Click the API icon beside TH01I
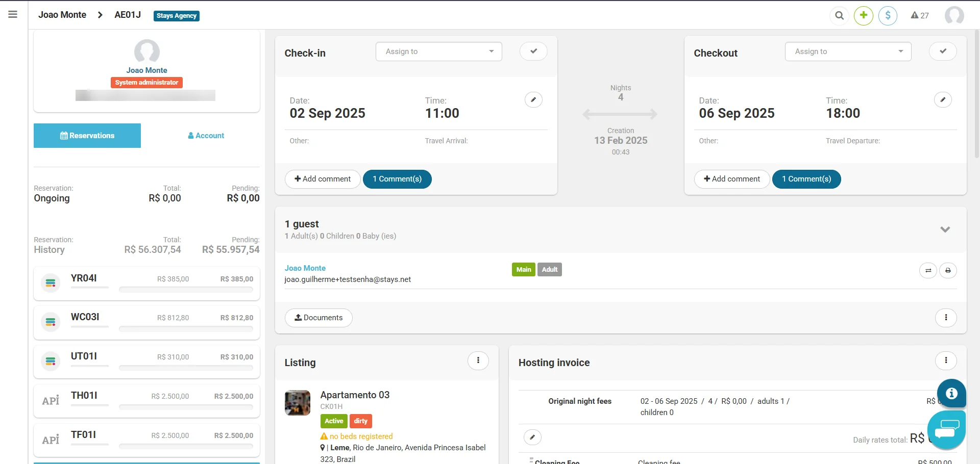This screenshot has width=980, height=464. 51,400
